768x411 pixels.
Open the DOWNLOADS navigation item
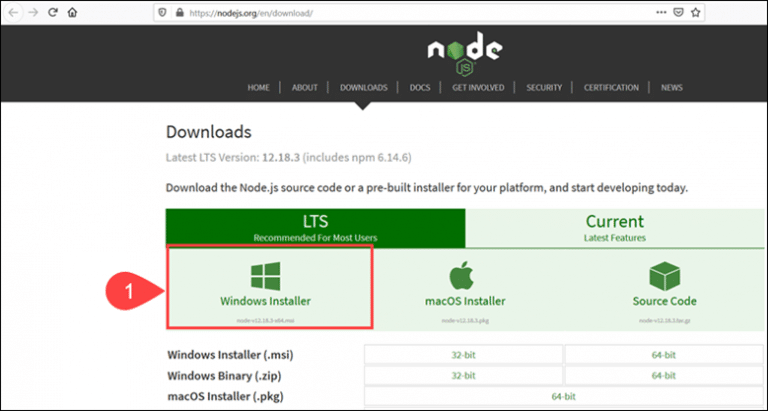click(x=363, y=88)
